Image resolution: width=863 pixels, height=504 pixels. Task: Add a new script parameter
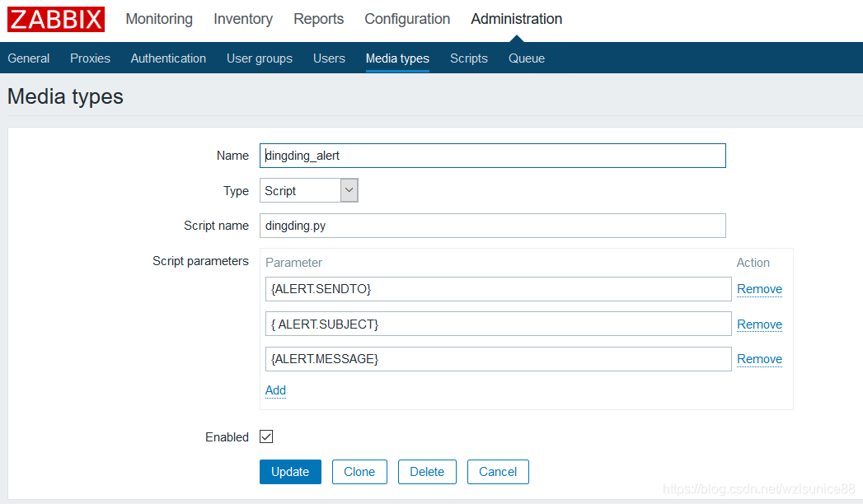[276, 390]
